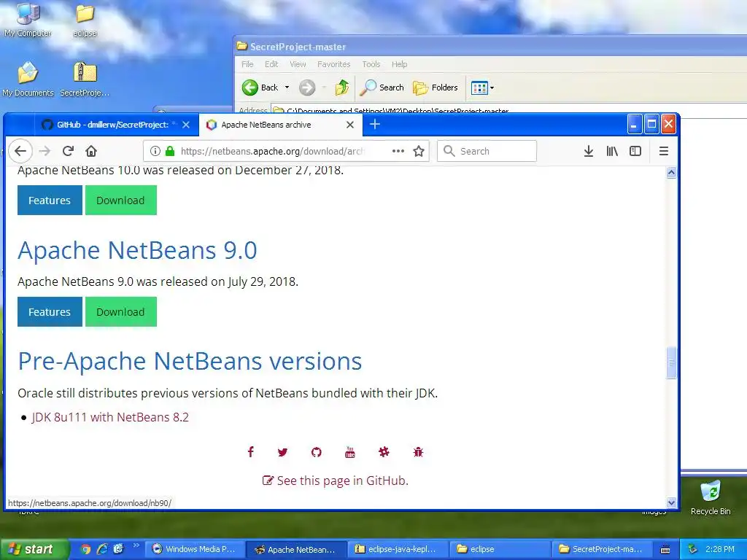Open the Twitter footer icon
This screenshot has height=560, width=747.
[282, 452]
